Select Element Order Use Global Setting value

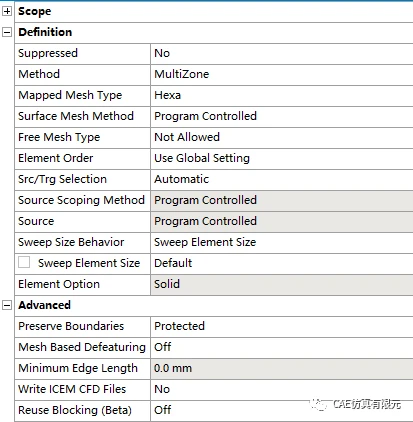[x=282, y=158]
